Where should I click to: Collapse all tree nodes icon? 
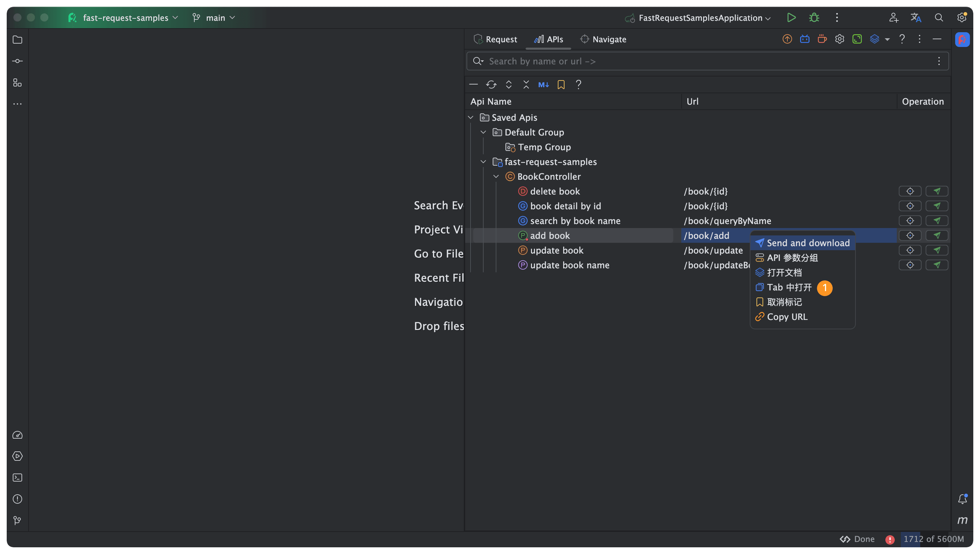[x=526, y=85]
